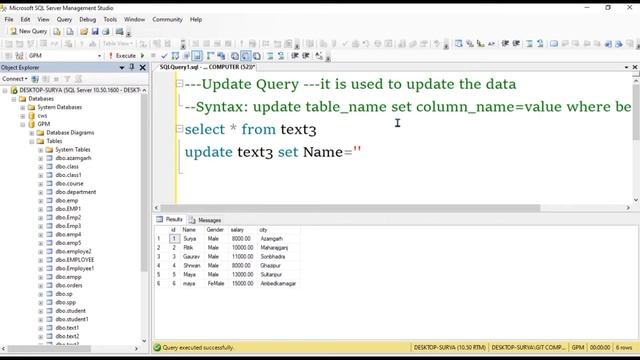Switch to the SQLQuery1.sql editor tab

[207, 67]
